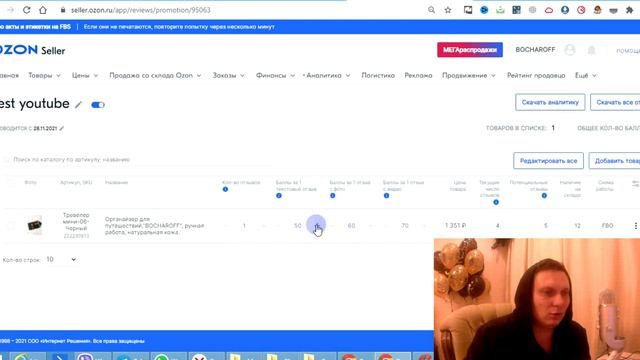Toggle the test youtube promotion switch
Screen dimensions: 640x360
point(98,105)
